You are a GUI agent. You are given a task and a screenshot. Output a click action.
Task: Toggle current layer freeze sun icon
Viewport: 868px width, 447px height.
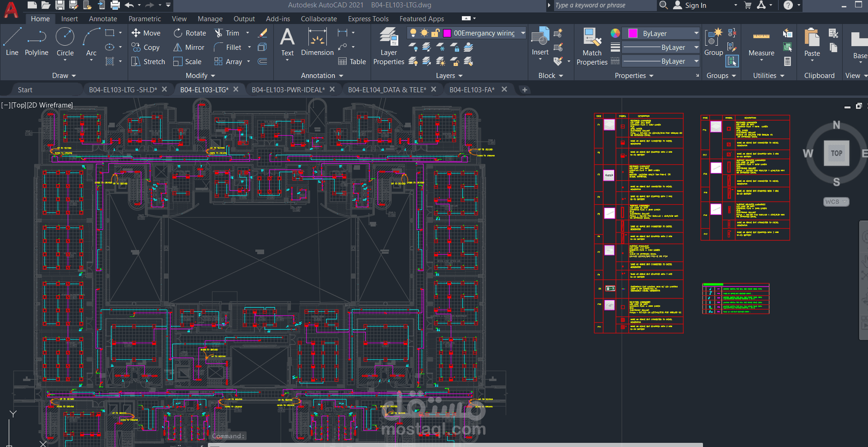424,33
